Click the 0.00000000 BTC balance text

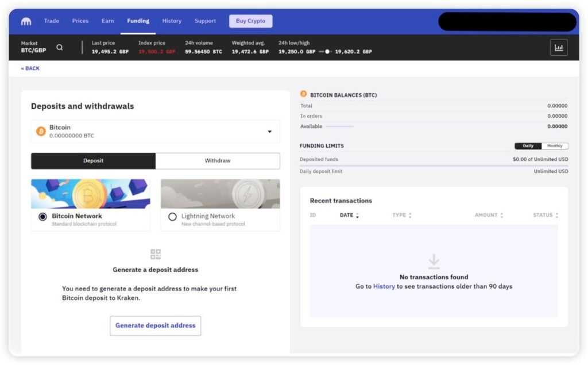point(72,136)
